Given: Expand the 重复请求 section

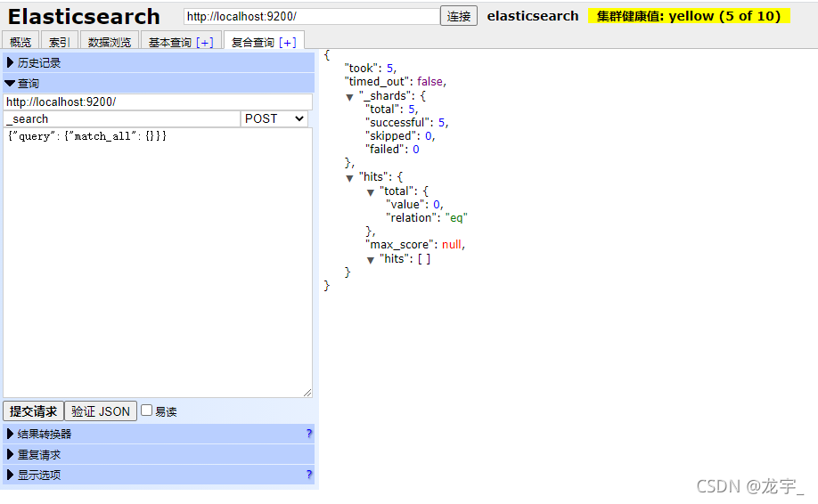Looking at the screenshot, I should click(159, 454).
